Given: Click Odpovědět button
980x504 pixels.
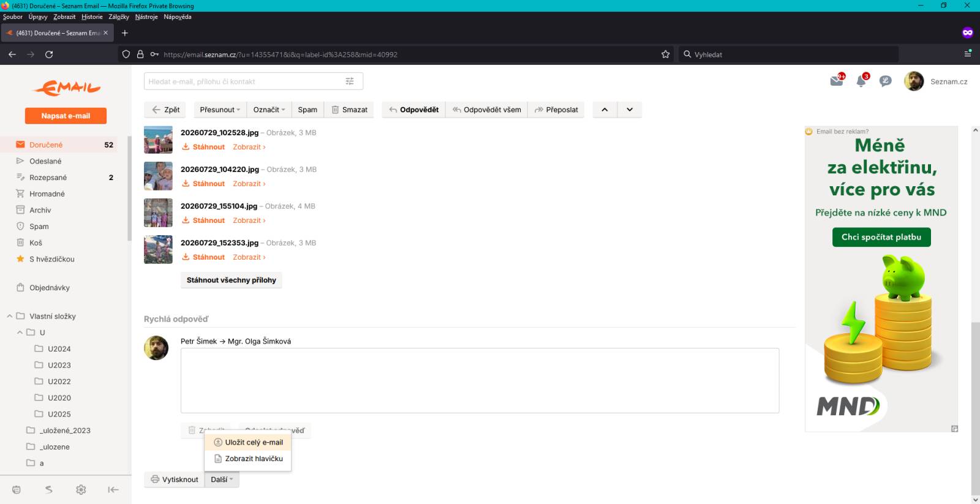Looking at the screenshot, I should (414, 110).
